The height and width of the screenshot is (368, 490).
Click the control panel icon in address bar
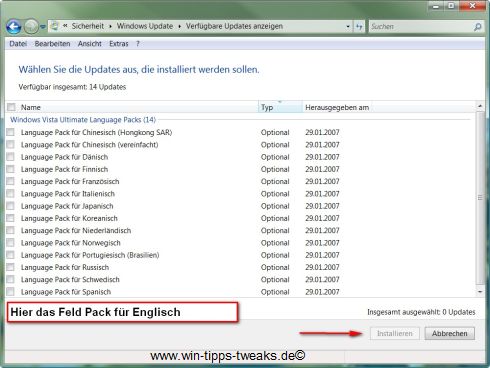(55, 26)
